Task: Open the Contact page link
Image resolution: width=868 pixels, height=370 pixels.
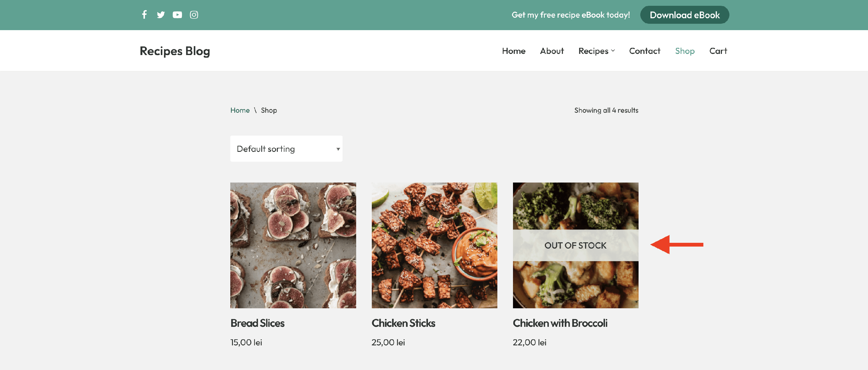Action: 645,51
